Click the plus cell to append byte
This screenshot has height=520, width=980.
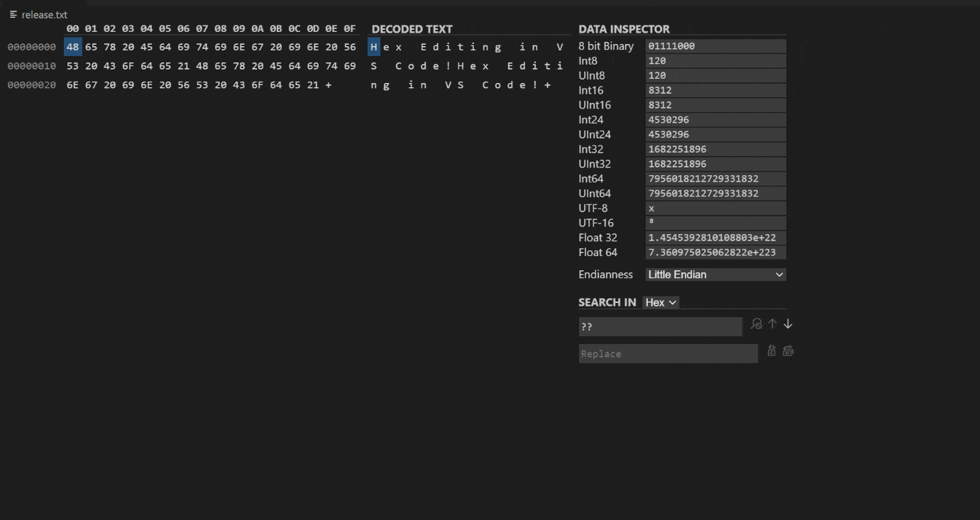point(329,85)
